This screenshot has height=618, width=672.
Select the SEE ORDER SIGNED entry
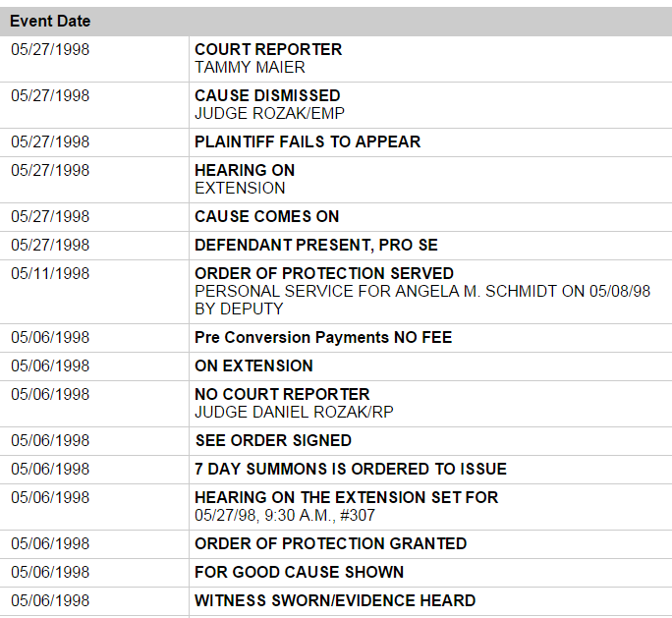(x=273, y=440)
